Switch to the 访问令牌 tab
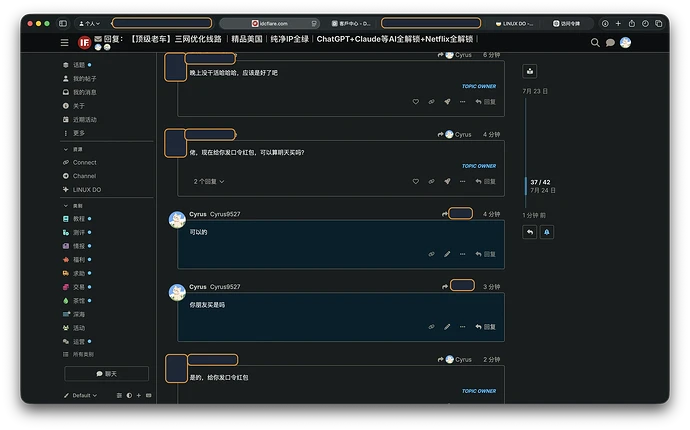 tap(567, 23)
